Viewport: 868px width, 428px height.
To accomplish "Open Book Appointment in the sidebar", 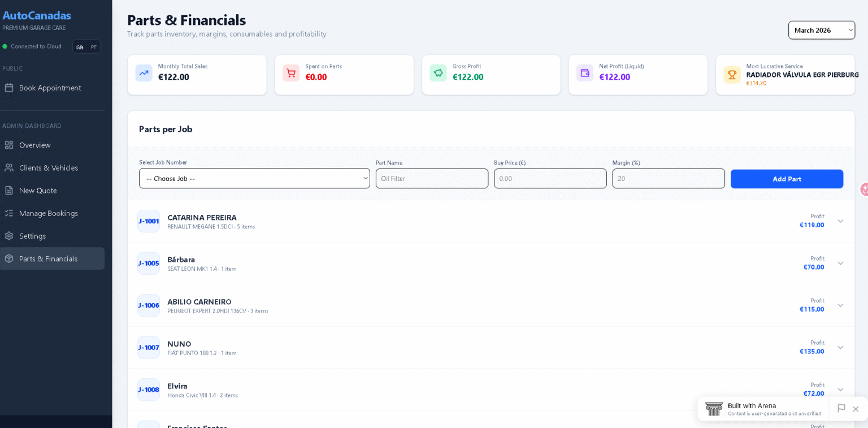I will [50, 88].
